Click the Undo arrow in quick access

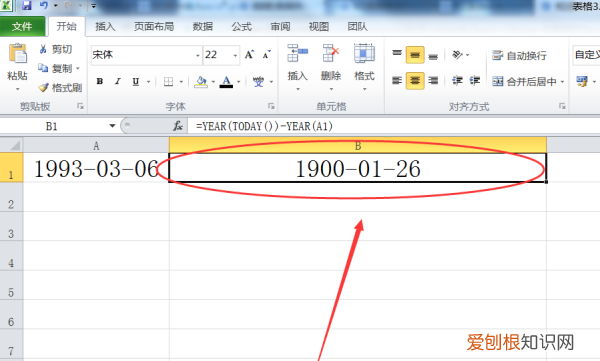pyautogui.click(x=44, y=5)
